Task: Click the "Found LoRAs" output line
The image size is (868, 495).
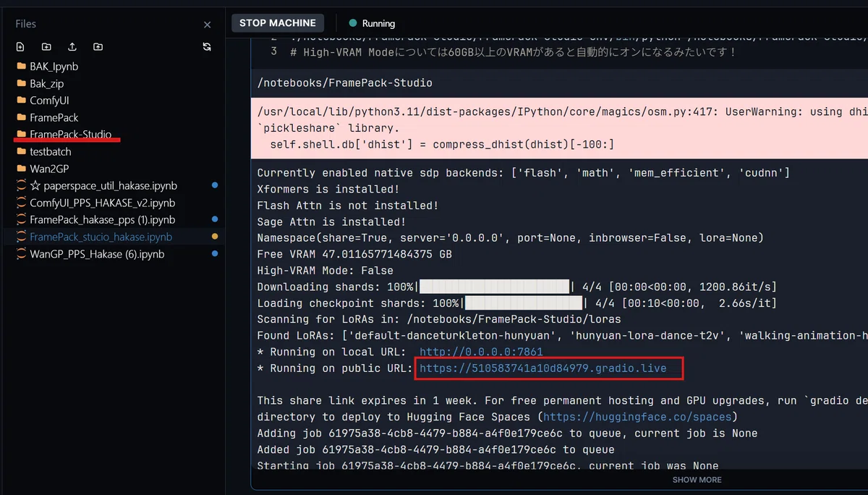Action: [x=563, y=336]
